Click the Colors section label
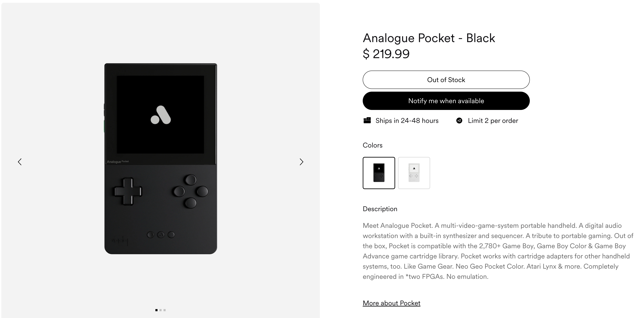This screenshot has height=318, width=644. coord(372,145)
